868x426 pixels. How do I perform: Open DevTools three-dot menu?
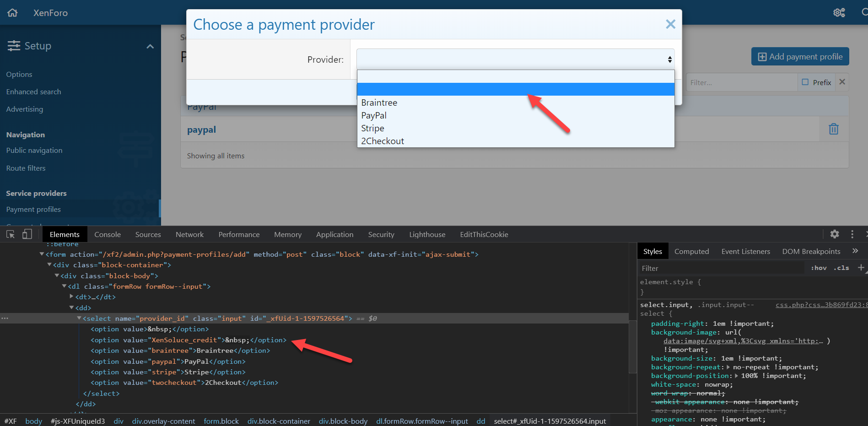(852, 234)
